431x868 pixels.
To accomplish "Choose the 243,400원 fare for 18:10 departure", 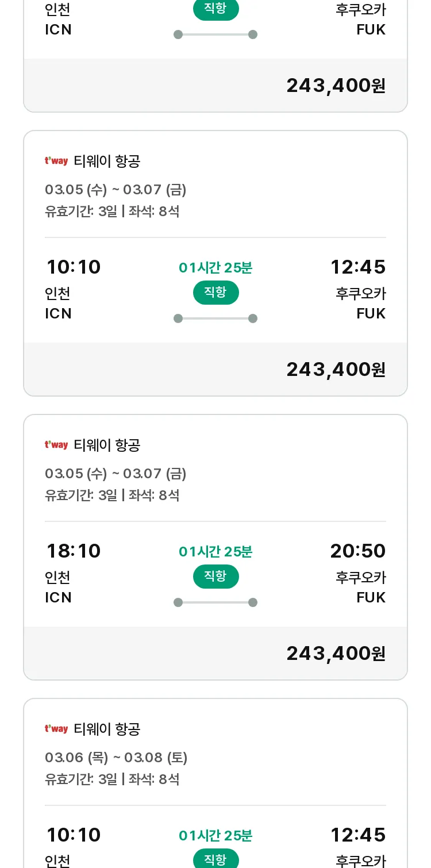I will 336,654.
